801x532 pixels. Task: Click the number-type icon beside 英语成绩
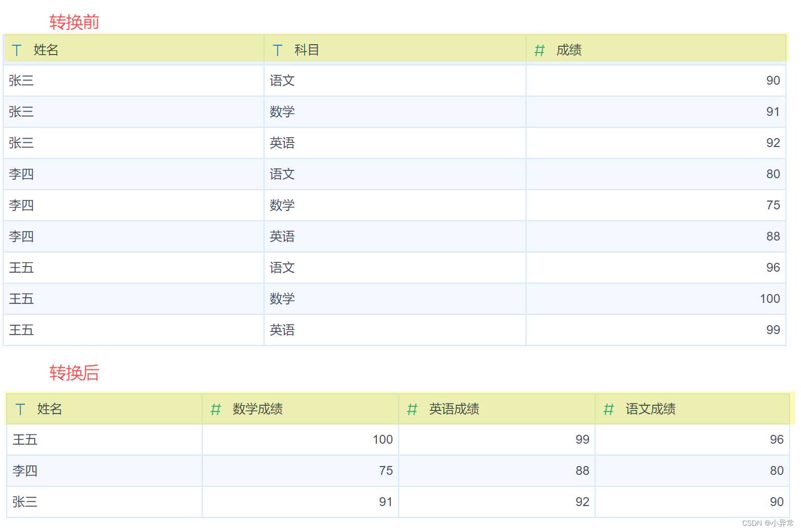coord(412,409)
